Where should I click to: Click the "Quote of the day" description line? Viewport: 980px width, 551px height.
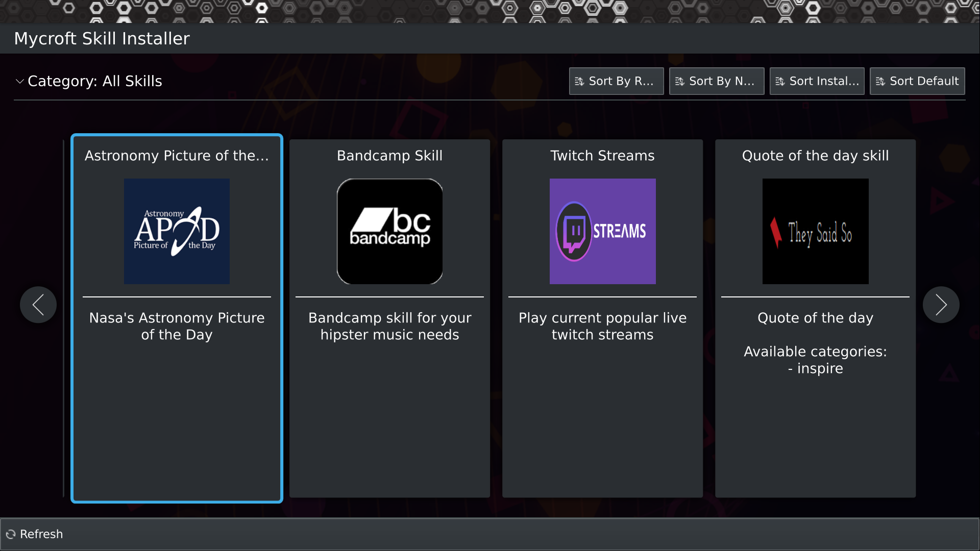(x=815, y=318)
